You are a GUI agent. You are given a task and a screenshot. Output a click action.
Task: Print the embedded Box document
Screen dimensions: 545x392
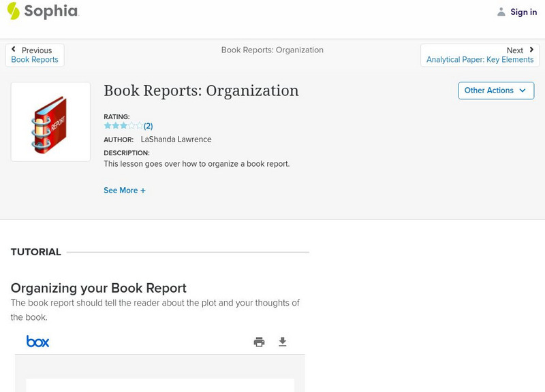click(x=259, y=342)
